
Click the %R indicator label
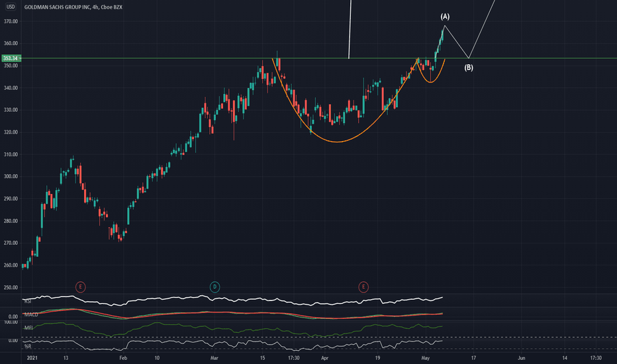(x=28, y=346)
